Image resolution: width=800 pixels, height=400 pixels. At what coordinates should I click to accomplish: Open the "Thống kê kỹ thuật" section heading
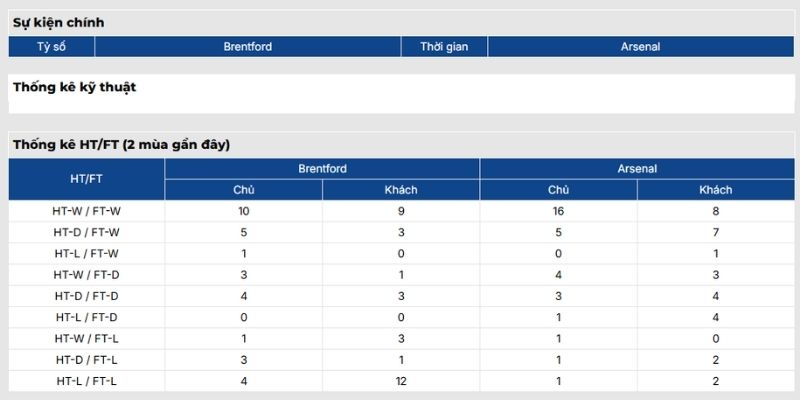pyautogui.click(x=74, y=87)
